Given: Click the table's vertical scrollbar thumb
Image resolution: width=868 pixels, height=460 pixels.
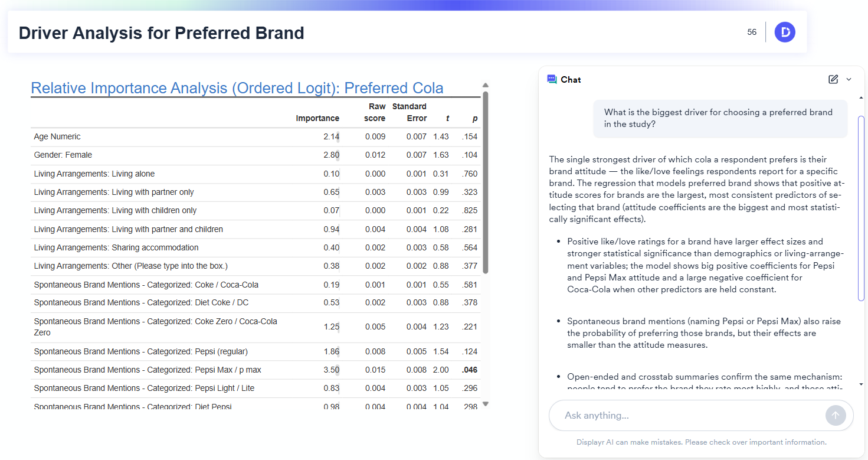Looking at the screenshot, I should pos(486,182).
